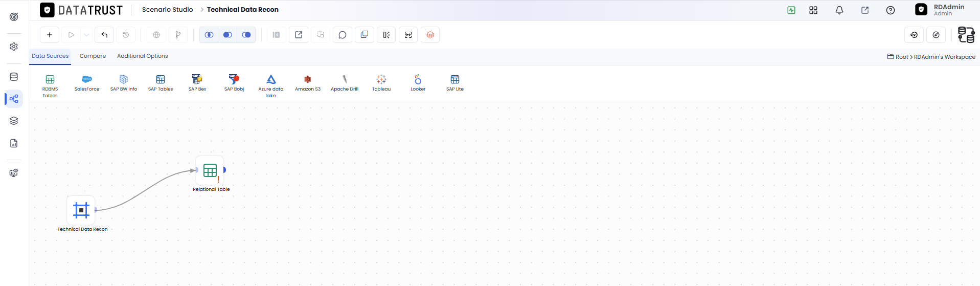Select SAP Bex data source
This screenshot has width=980, height=286.
[x=197, y=83]
